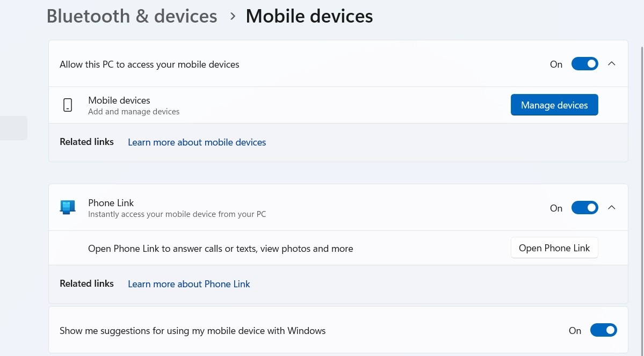Image resolution: width=644 pixels, height=356 pixels.
Task: Follow the Learn more about Phone Link link
Action: click(189, 284)
